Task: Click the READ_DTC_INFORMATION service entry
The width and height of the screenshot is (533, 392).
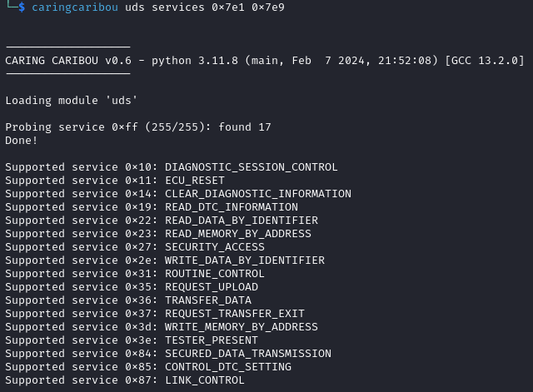Action: click(231, 207)
